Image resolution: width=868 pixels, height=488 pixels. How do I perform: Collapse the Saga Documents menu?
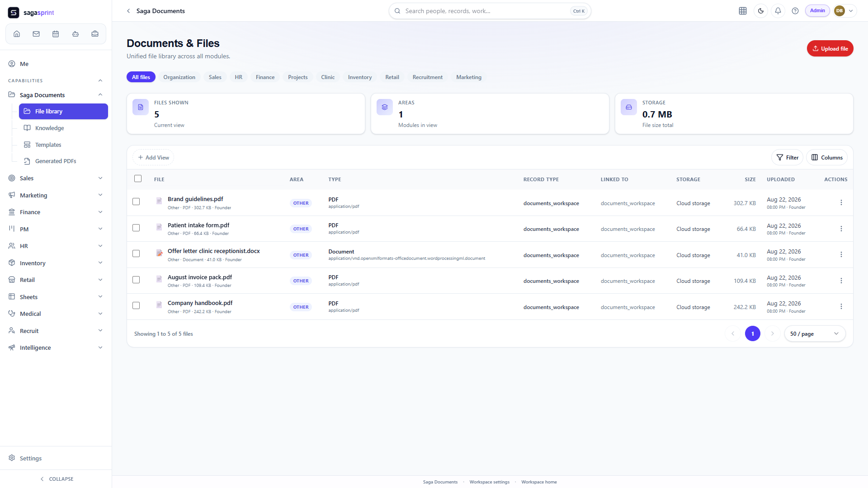point(100,95)
